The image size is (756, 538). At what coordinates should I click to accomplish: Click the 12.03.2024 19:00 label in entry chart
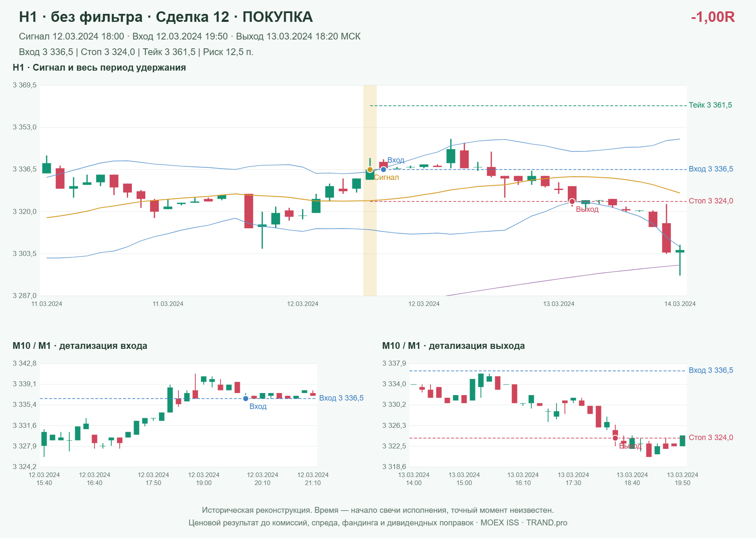coord(204,479)
